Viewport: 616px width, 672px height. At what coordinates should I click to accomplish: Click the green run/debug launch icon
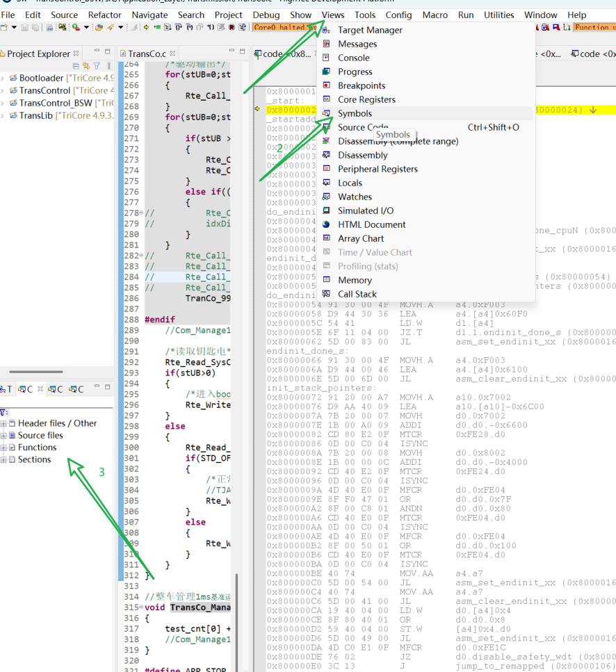(76, 27)
